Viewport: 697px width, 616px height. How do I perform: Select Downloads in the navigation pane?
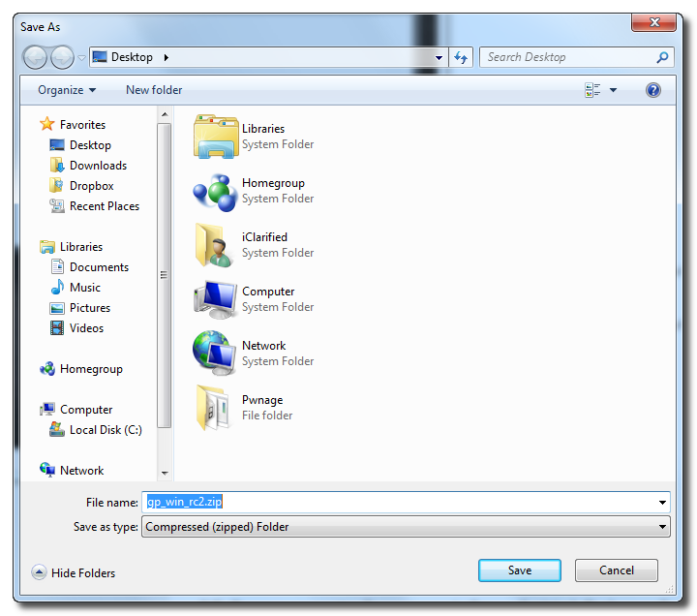point(98,166)
